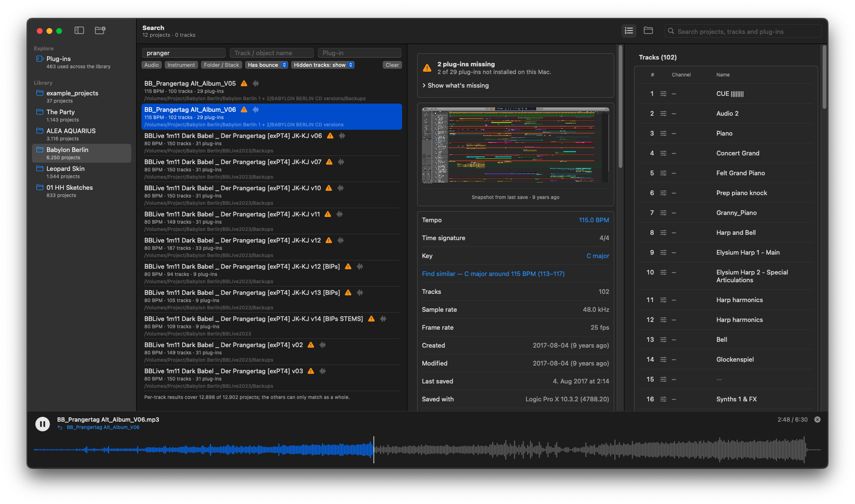Pause the playing bounce

pos(43,424)
